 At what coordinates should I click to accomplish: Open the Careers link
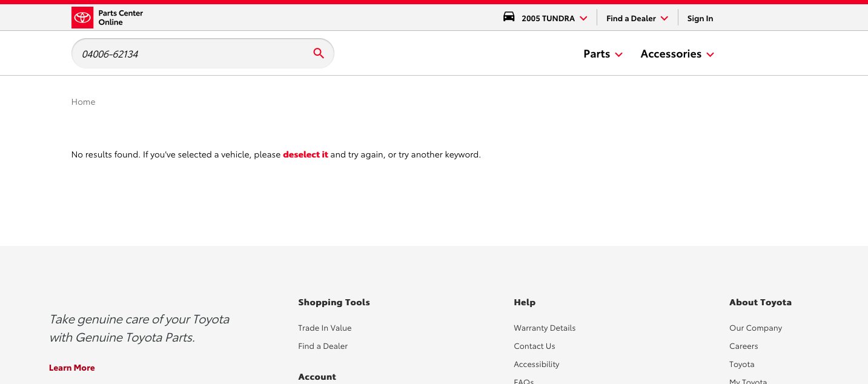(744, 346)
